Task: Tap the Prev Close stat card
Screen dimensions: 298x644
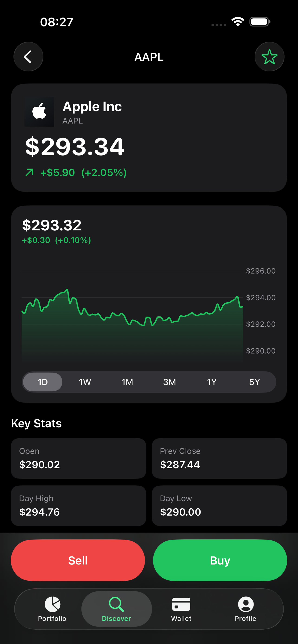Action: click(219, 458)
